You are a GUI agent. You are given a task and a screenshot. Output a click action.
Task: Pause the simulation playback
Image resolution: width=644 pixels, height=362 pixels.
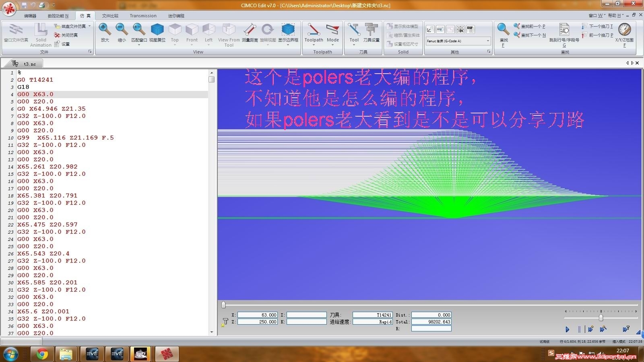pos(579,329)
